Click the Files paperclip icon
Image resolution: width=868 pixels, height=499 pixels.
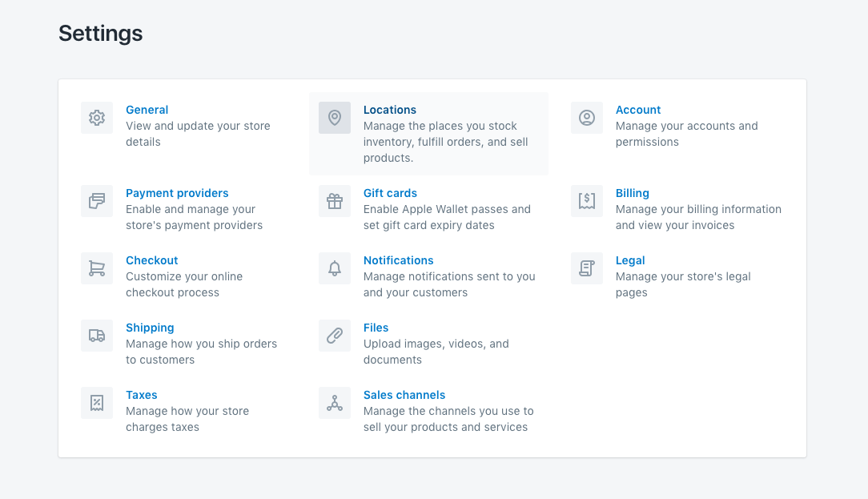point(335,336)
